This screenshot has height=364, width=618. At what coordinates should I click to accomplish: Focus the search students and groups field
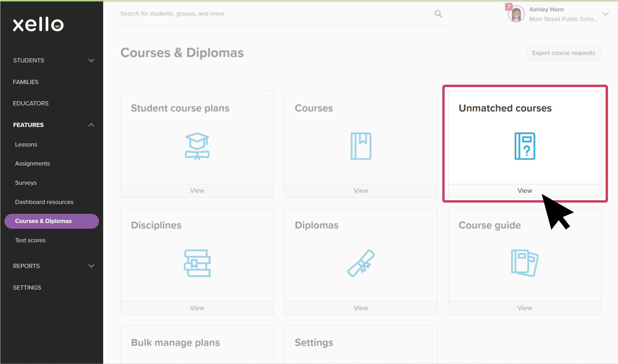276,14
